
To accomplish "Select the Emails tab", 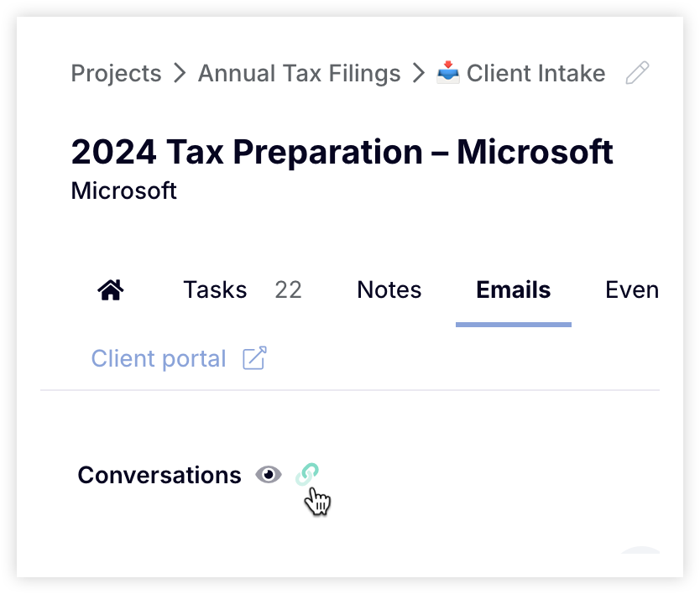I will 514,290.
